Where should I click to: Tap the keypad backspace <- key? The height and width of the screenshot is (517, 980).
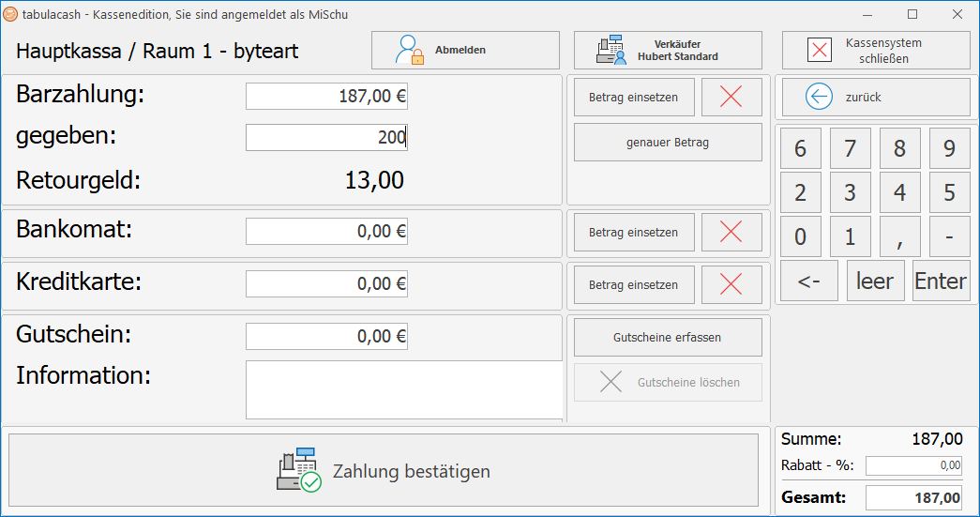click(x=808, y=281)
